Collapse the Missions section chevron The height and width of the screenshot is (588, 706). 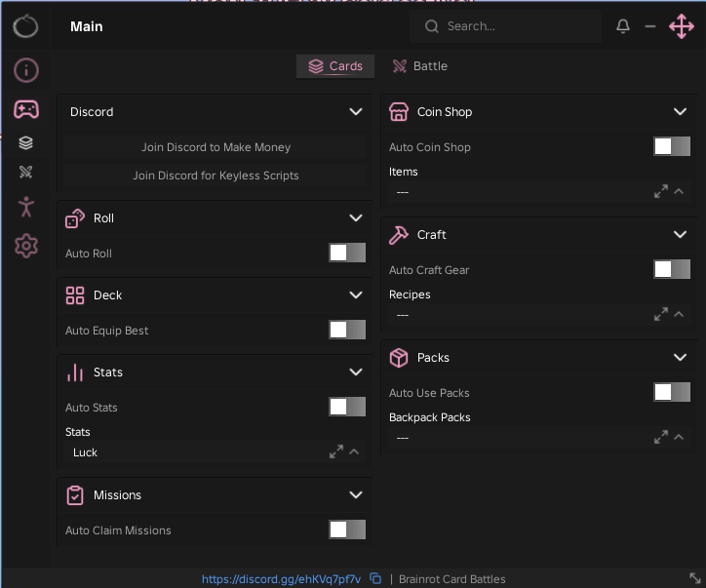click(356, 495)
